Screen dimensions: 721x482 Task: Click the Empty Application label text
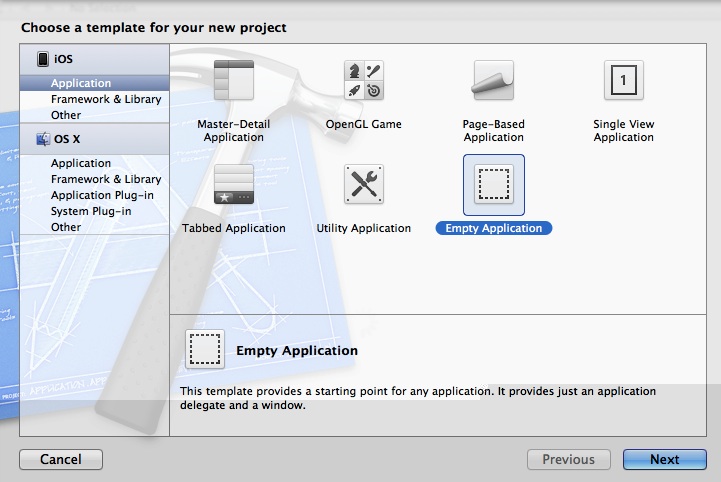(493, 229)
